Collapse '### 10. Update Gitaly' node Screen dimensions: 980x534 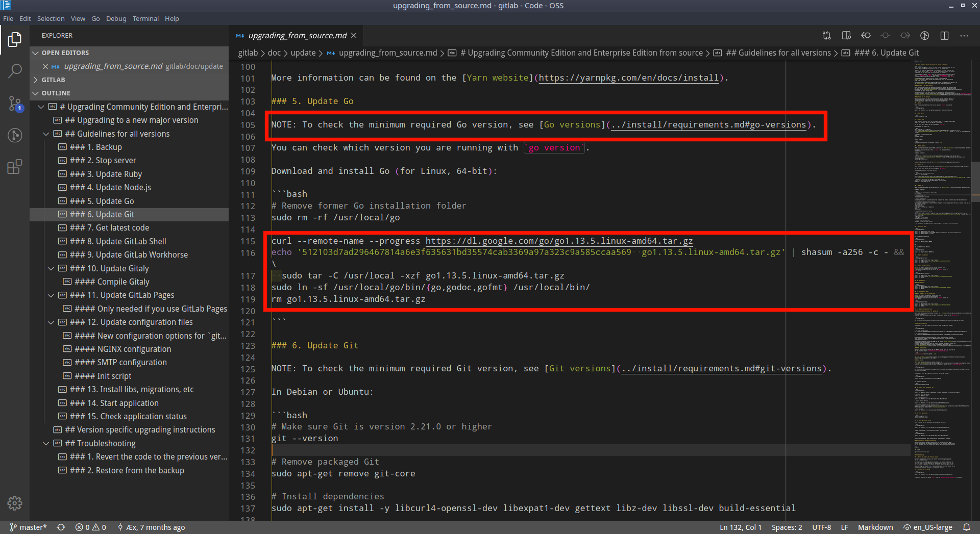(x=51, y=269)
